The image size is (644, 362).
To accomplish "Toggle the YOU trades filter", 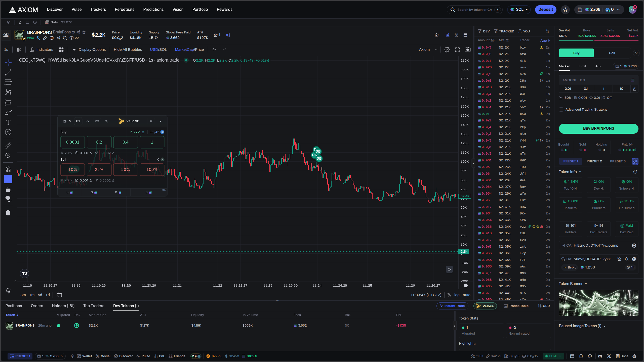I will (x=524, y=31).
